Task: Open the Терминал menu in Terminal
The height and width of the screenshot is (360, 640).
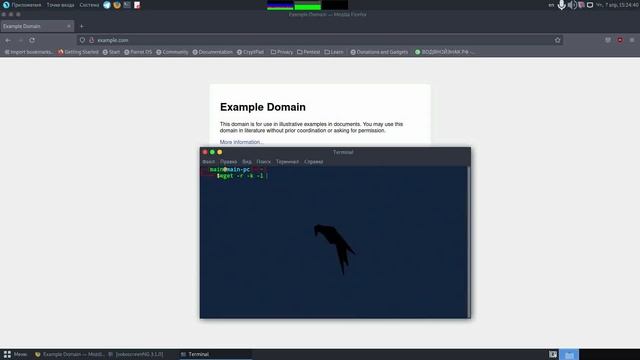Action: click(x=287, y=162)
